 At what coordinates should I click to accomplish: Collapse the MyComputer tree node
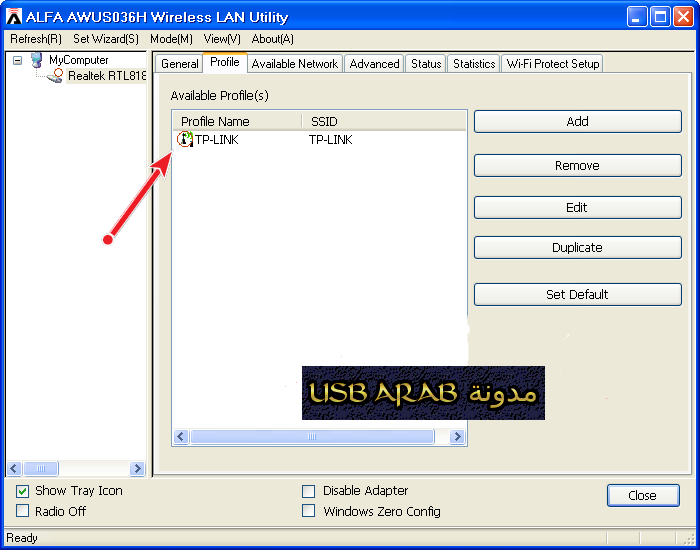tap(17, 60)
